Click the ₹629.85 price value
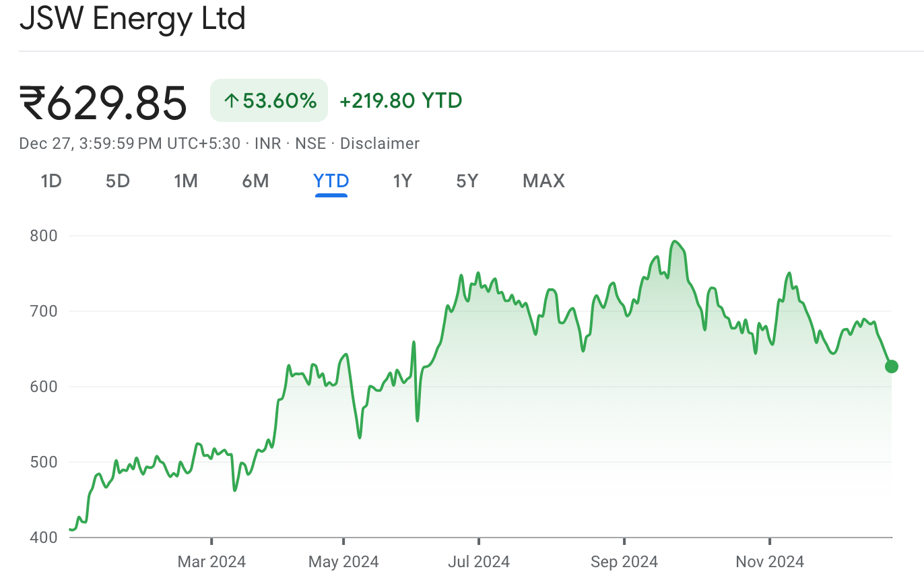Viewport: 924px width, 582px height. click(x=103, y=102)
